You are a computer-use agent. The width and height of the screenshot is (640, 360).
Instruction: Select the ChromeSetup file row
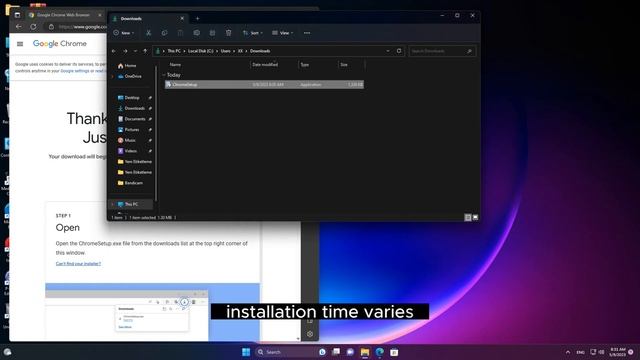264,84
